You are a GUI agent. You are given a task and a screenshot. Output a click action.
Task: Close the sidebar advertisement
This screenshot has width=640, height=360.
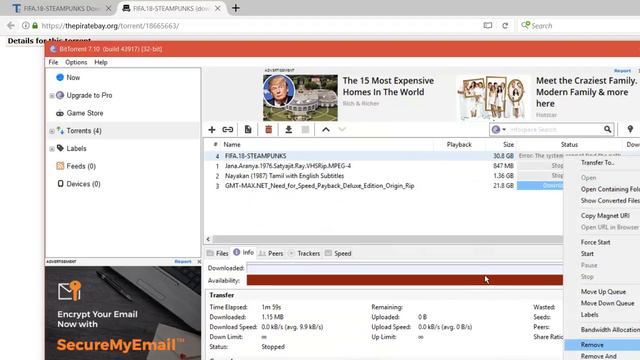click(x=199, y=262)
